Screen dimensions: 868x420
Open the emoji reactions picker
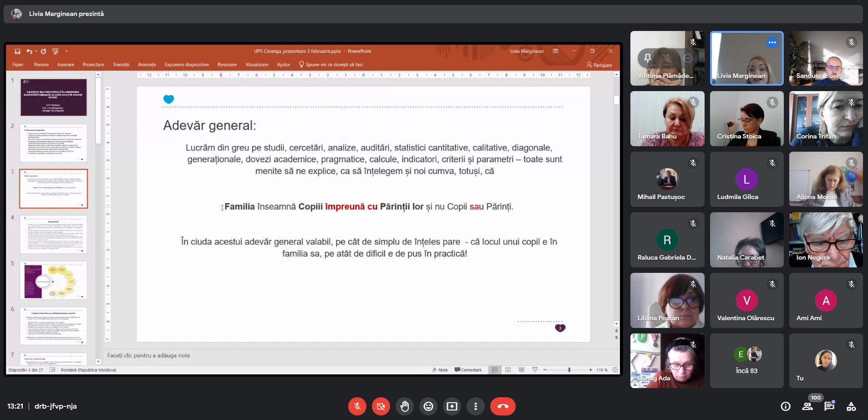pyautogui.click(x=428, y=406)
